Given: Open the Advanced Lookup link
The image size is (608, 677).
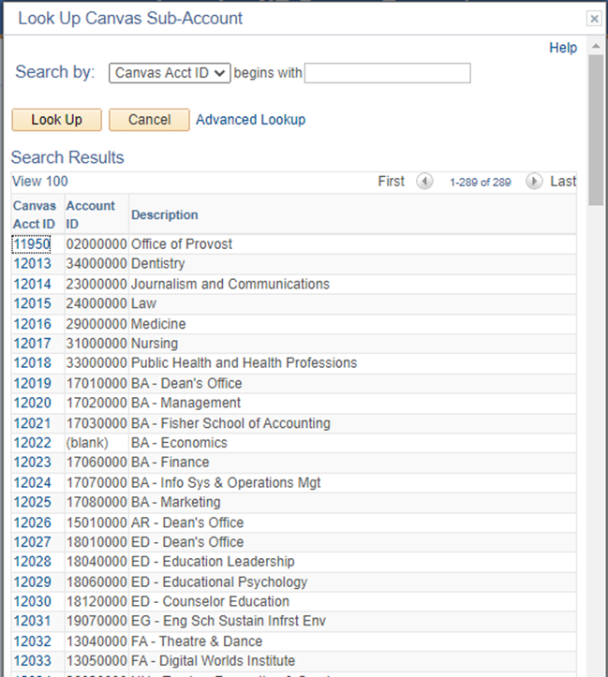Looking at the screenshot, I should point(251,120).
